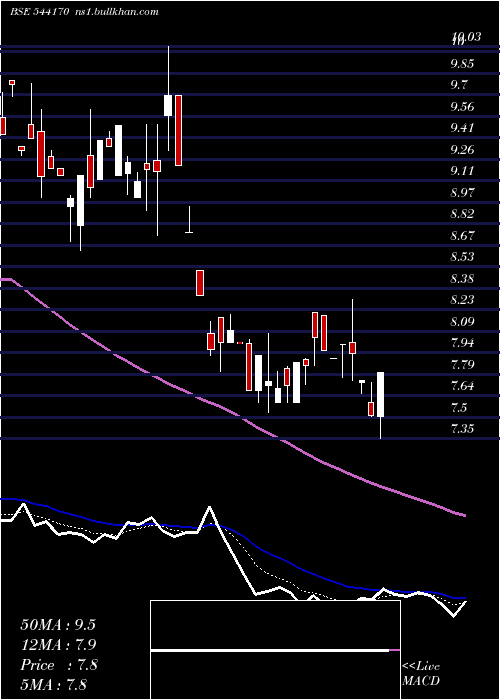Click the white horizontal line in MACD box
Screen dimensions: 500x700
tap(270, 650)
